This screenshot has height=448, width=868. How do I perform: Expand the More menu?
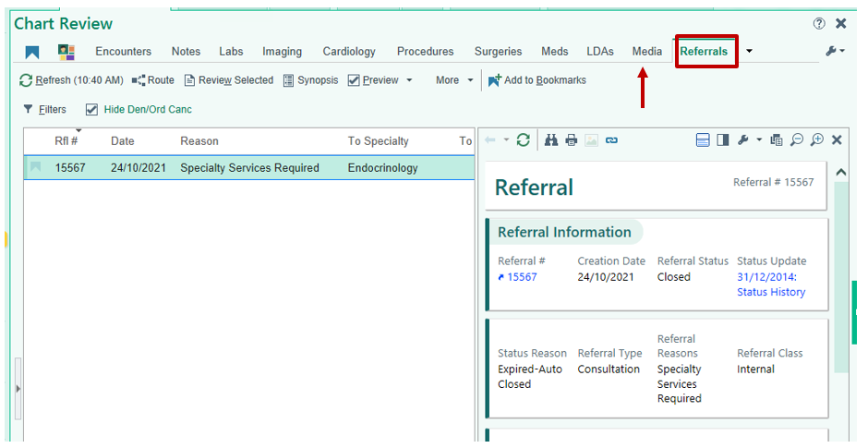(x=454, y=80)
